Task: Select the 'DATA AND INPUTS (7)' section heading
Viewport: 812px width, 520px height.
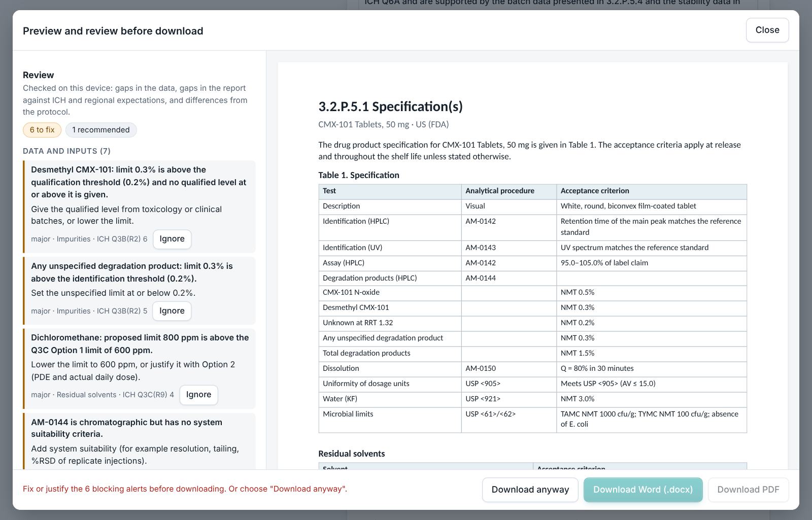Action: point(66,151)
